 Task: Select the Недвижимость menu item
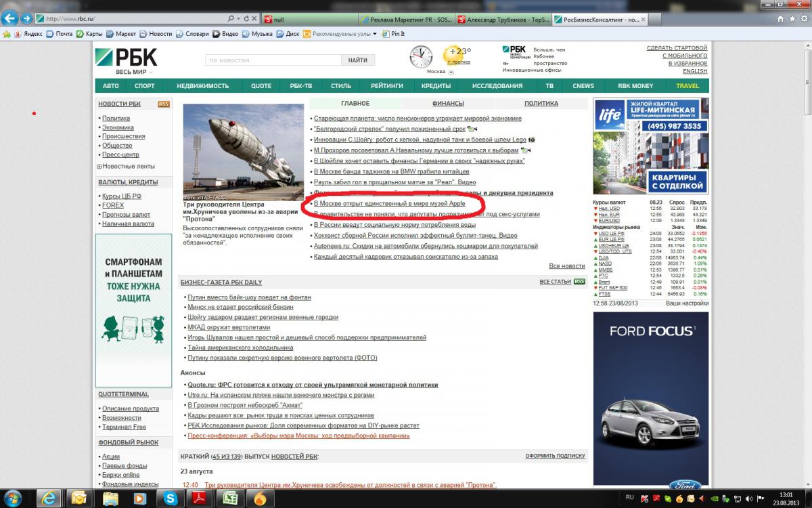click(x=203, y=86)
